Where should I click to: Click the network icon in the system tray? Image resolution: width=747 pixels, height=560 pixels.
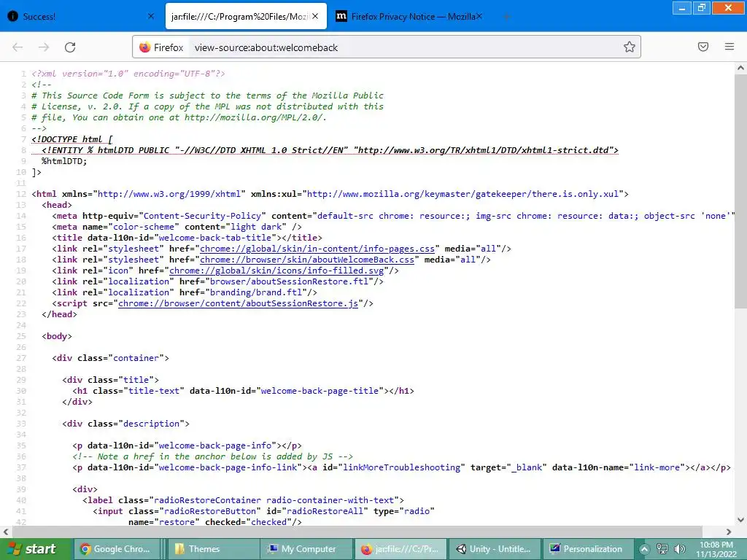[x=662, y=549]
